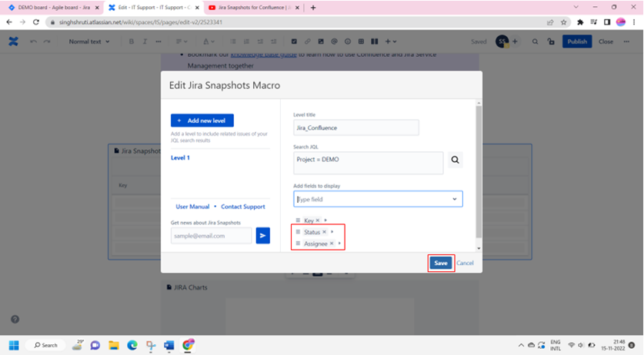This screenshot has height=355, width=644.
Task: Expand the Key field options arrow
Action: click(x=325, y=221)
